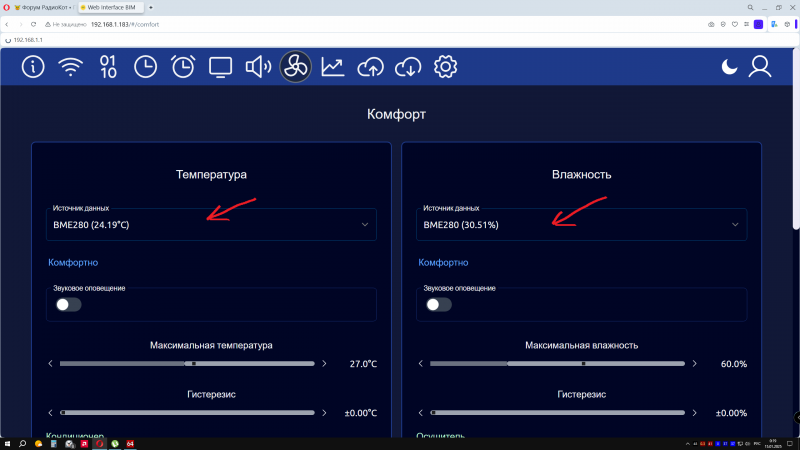Open the user account icon

[760, 67]
